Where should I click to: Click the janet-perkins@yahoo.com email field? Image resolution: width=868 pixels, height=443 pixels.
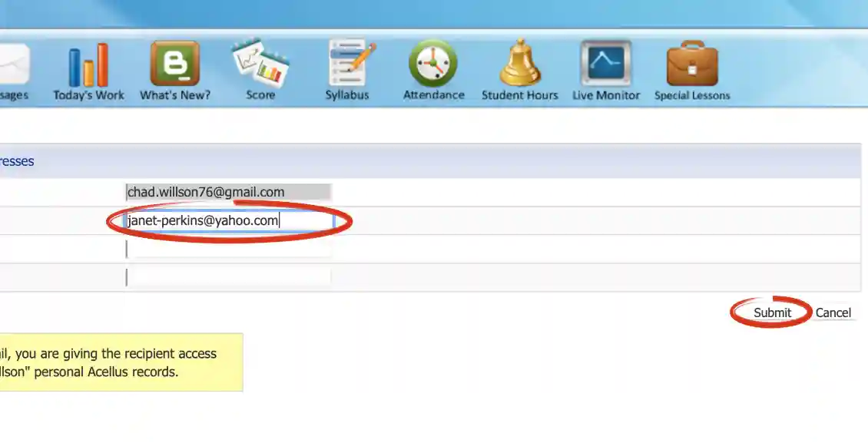230,220
